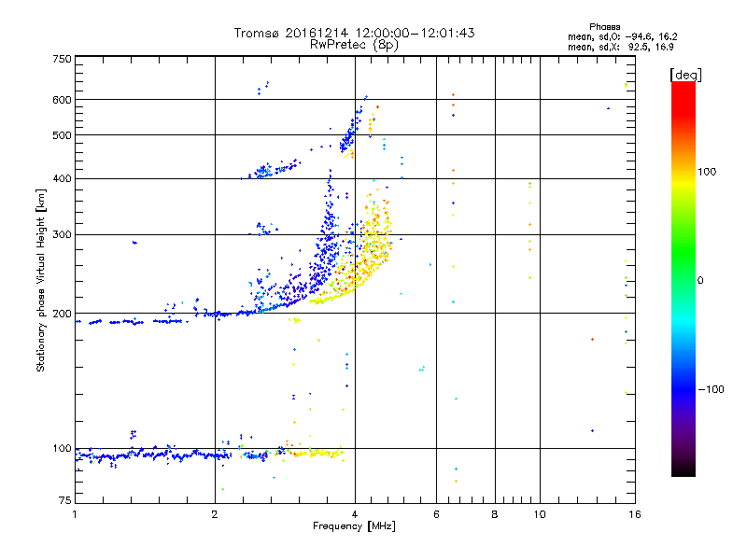Click the '100' height axis tick label

[x=63, y=449]
